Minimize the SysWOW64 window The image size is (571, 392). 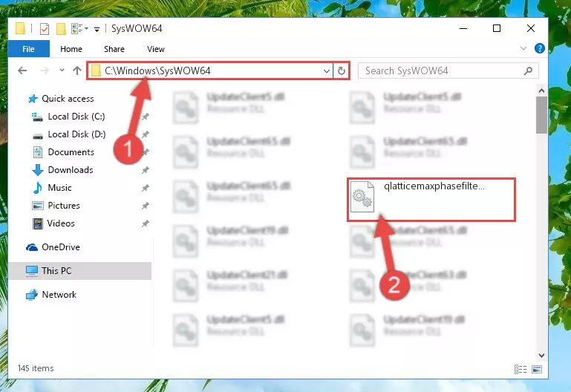tap(463, 28)
